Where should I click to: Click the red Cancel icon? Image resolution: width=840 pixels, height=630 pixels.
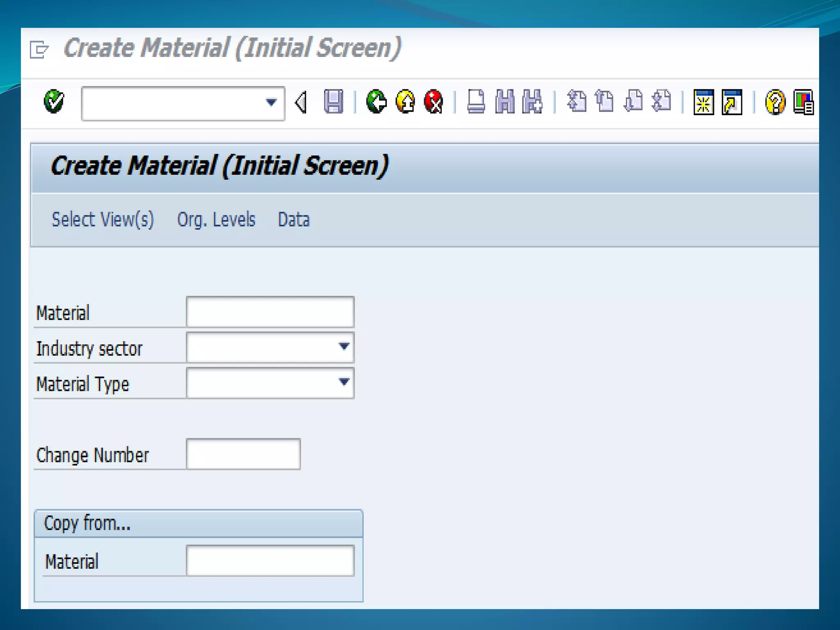[434, 101]
